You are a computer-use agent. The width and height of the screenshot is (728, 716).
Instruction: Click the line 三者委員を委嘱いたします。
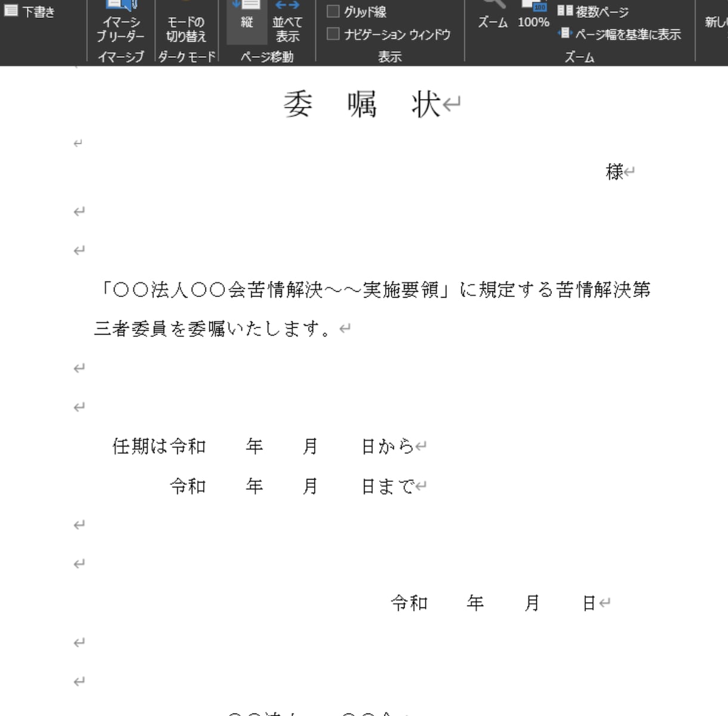pyautogui.click(x=212, y=329)
